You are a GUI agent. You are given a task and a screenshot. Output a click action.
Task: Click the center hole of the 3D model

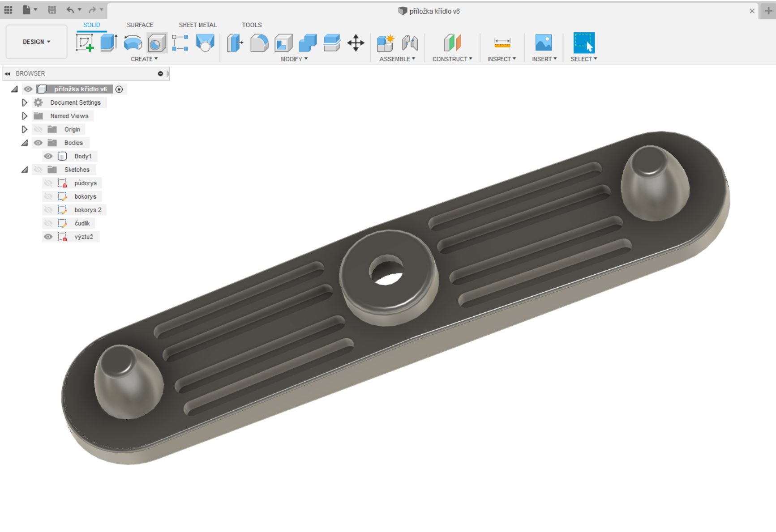pos(386,270)
